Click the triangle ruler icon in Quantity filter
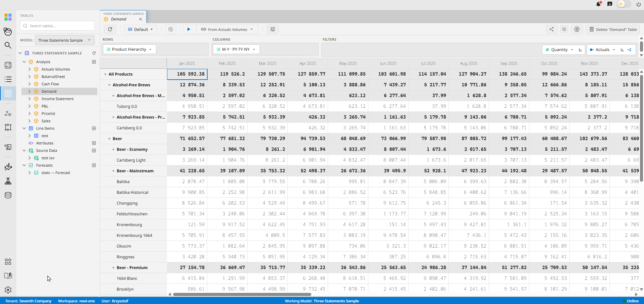Screen dimensions: 644x304 coord(580,50)
